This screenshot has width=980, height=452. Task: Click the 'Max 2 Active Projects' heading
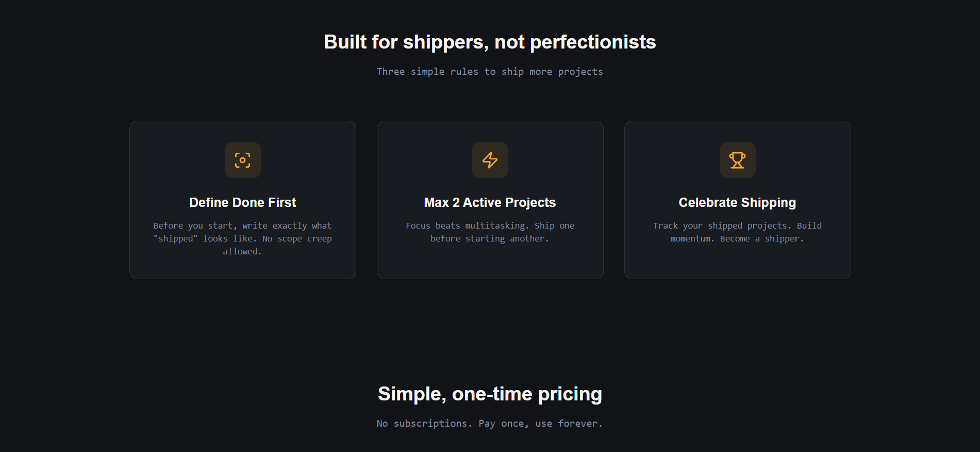point(490,202)
